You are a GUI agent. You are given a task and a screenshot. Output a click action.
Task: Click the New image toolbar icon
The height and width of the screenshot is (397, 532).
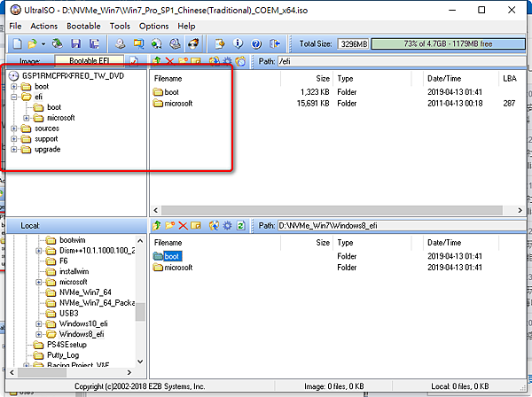click(x=18, y=43)
